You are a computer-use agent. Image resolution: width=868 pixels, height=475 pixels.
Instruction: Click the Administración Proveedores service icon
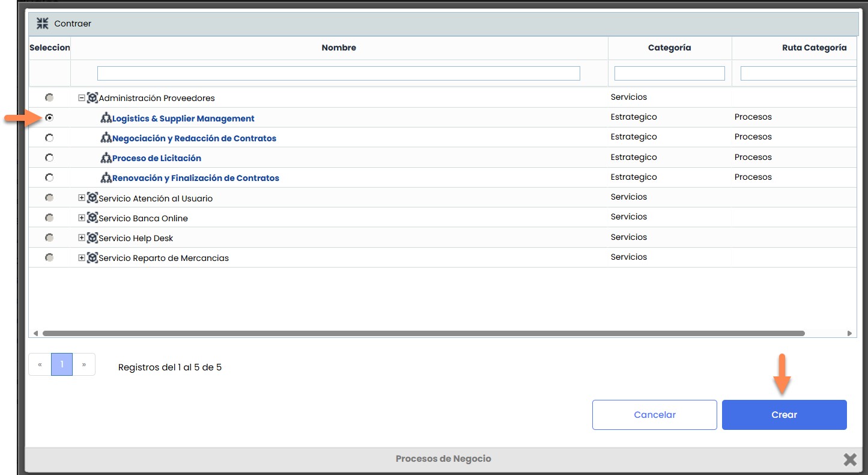(92, 98)
